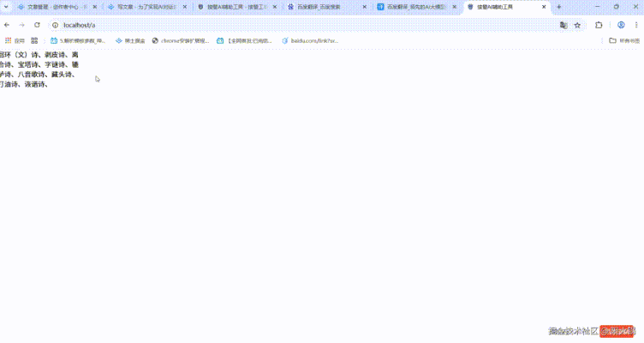
Task: Open the chrome安装扩展报 bookmark
Action: [x=181, y=40]
